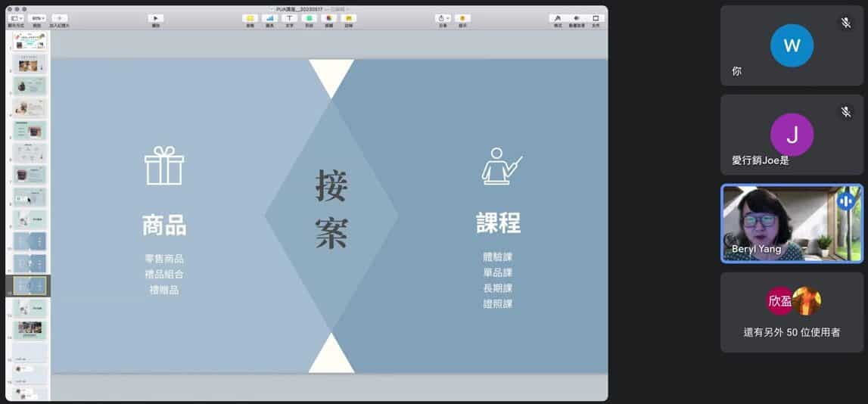
Task: Open the Keynote zoom percentage dropdown
Action: click(x=37, y=18)
